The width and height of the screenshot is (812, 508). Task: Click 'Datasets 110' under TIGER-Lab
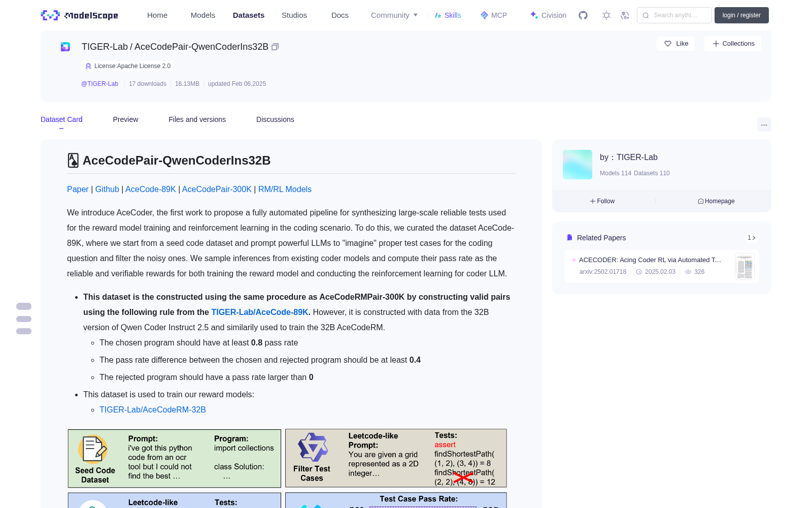point(652,173)
